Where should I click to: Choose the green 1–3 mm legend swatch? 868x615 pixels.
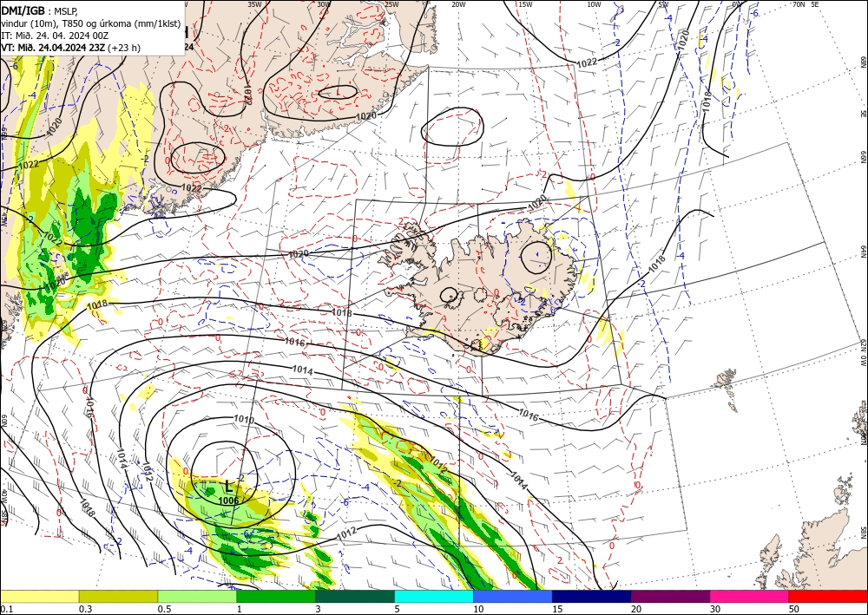coord(276,596)
